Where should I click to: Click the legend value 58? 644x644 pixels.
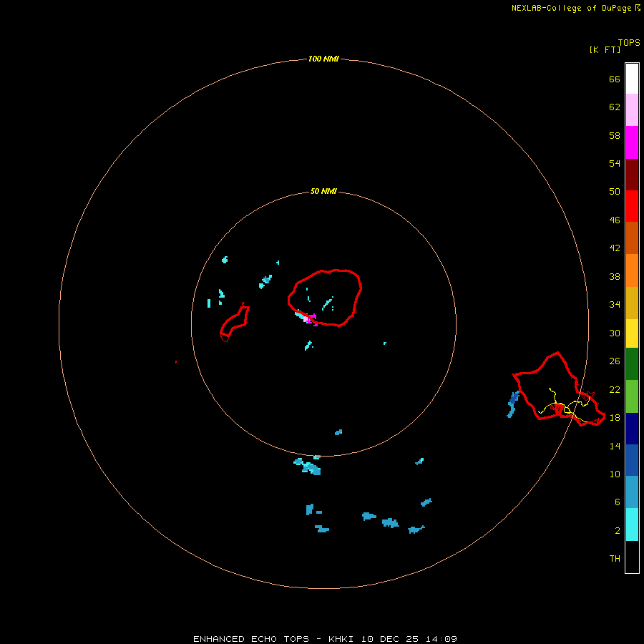point(615,135)
